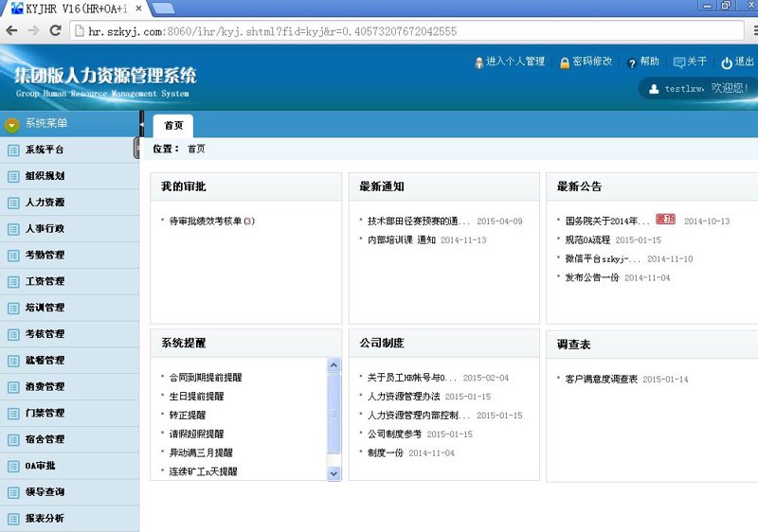The width and height of the screenshot is (758, 532).
Task: Open 系统平台 menu item
Action: pyautogui.click(x=45, y=150)
